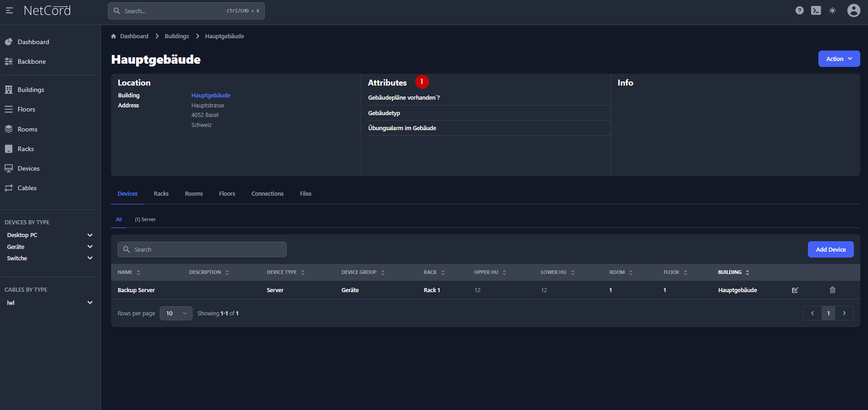Click the device table Search field
This screenshot has height=410, width=868.
(202, 249)
